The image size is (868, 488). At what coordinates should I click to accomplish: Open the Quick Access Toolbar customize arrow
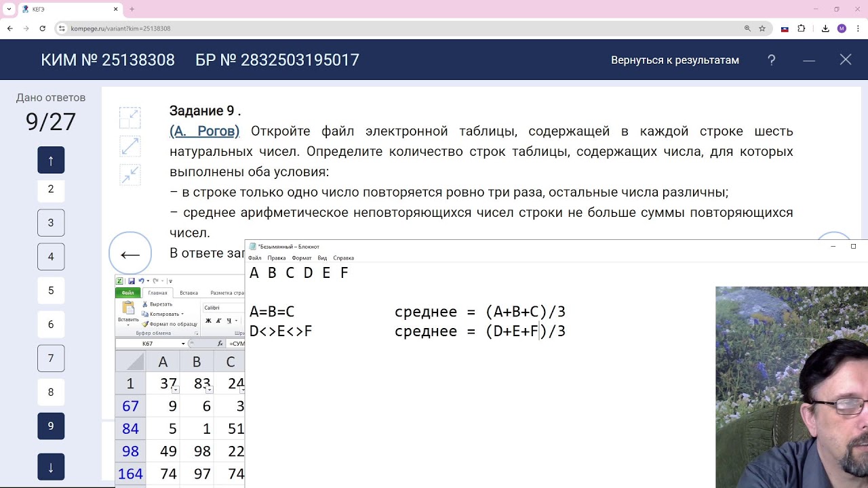click(x=170, y=281)
